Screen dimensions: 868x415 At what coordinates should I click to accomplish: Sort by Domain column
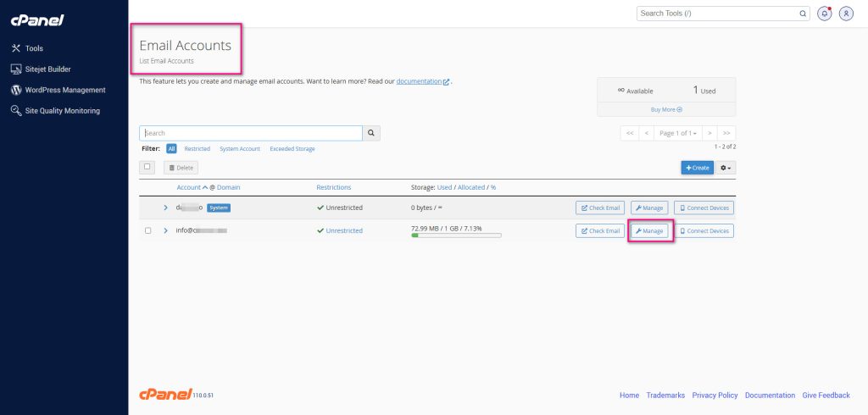pyautogui.click(x=229, y=187)
